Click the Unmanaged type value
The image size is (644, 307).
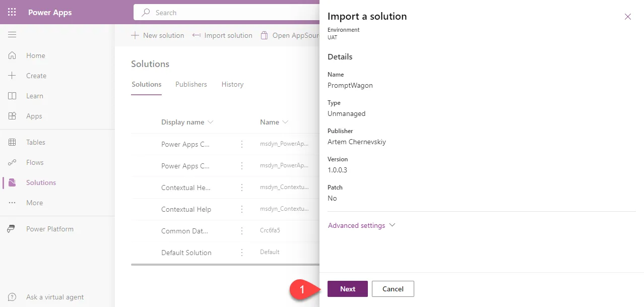[x=347, y=113]
